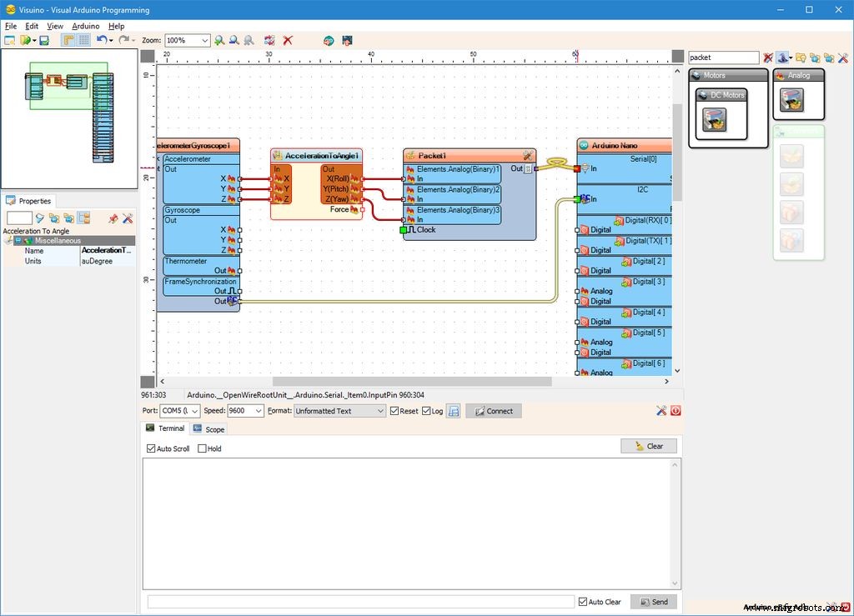Click the Save project icon in the toolbar

pos(43,40)
